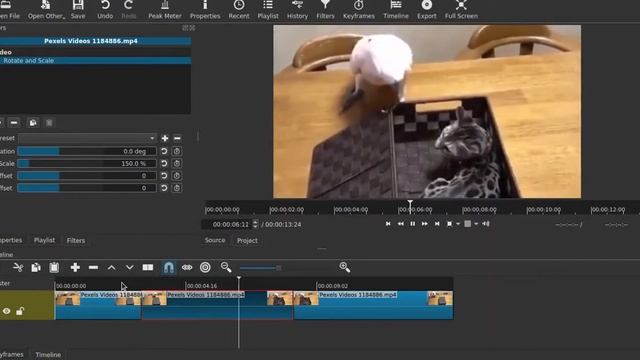The image size is (640, 360).
Task: Click the scissors cut icon in the timeline toolbar
Action: click(x=18, y=267)
